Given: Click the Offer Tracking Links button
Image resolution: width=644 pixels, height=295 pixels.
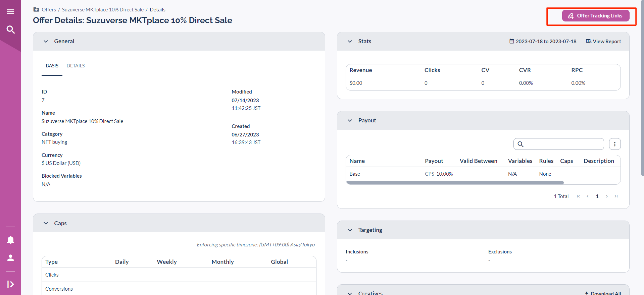Looking at the screenshot, I should tap(595, 16).
